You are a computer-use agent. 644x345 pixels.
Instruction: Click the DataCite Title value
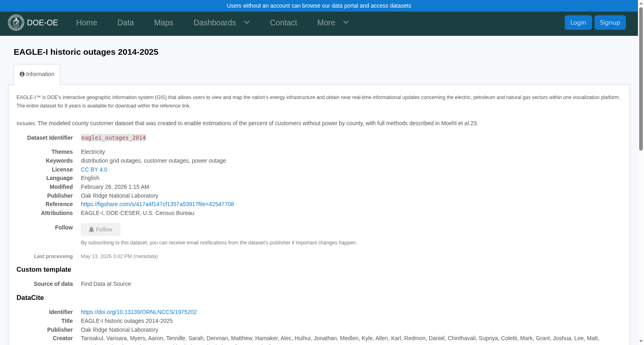click(x=127, y=321)
